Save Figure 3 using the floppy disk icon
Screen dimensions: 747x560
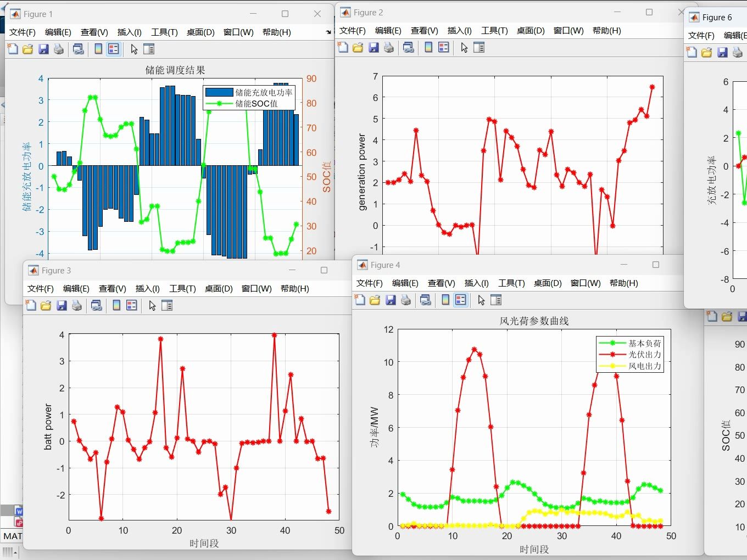[x=62, y=305]
